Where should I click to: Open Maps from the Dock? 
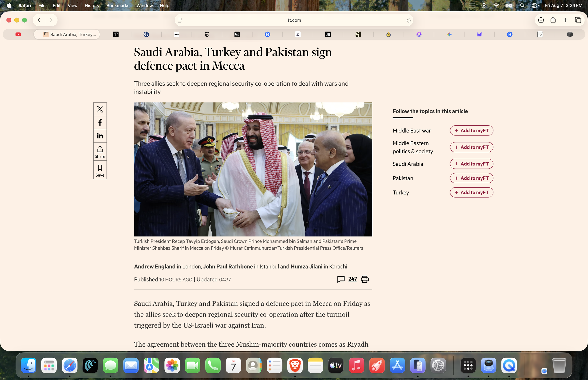pyautogui.click(x=151, y=365)
